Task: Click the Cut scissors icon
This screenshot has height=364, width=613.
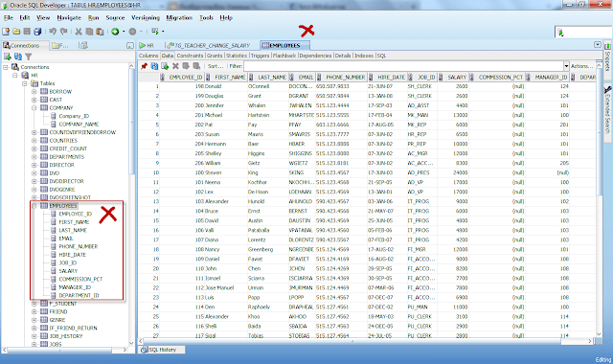Action: click(x=79, y=32)
